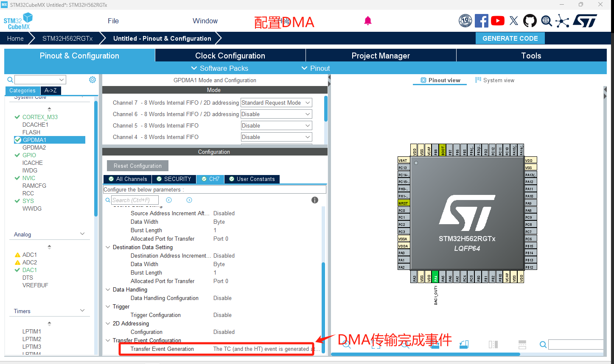Collapse the Data Handling group
This screenshot has height=364, width=614.
[108, 289]
